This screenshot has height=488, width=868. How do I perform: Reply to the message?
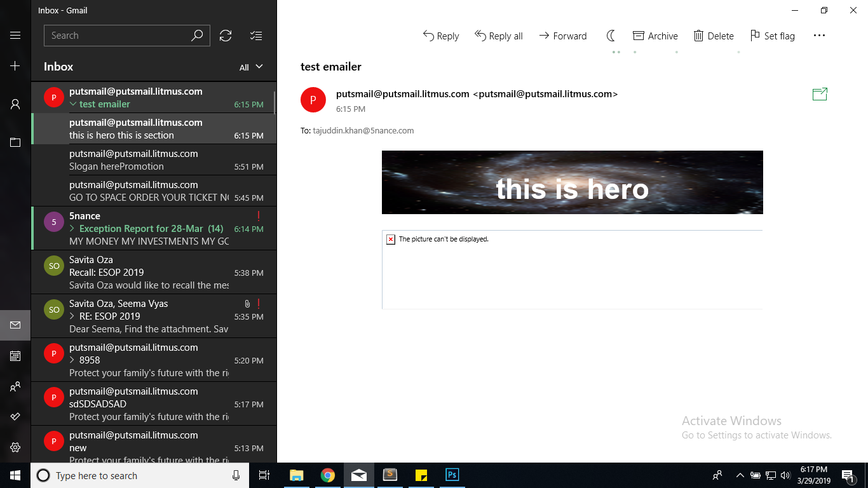[x=441, y=36]
